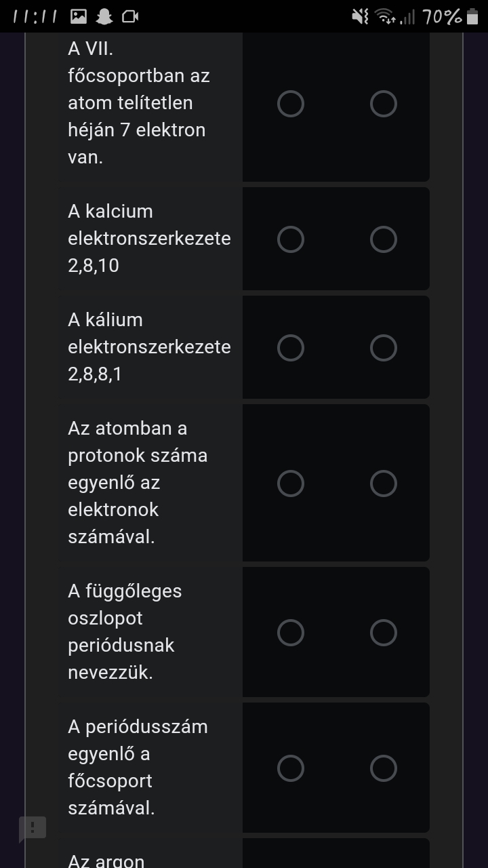Viewport: 488px width, 868px height.
Task: Tap the Snapchat ghost notification icon
Action: pyautogui.click(x=104, y=16)
